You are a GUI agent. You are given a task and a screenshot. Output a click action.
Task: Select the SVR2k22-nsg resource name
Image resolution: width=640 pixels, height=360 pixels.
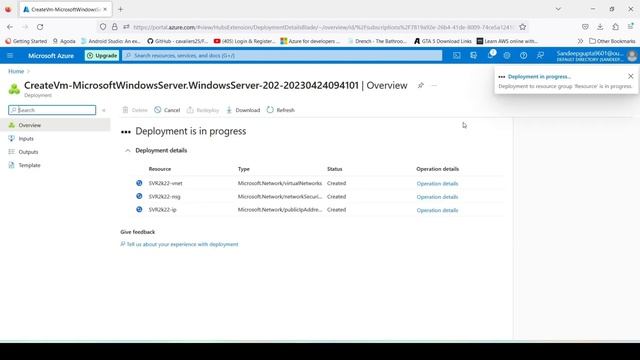pos(164,196)
